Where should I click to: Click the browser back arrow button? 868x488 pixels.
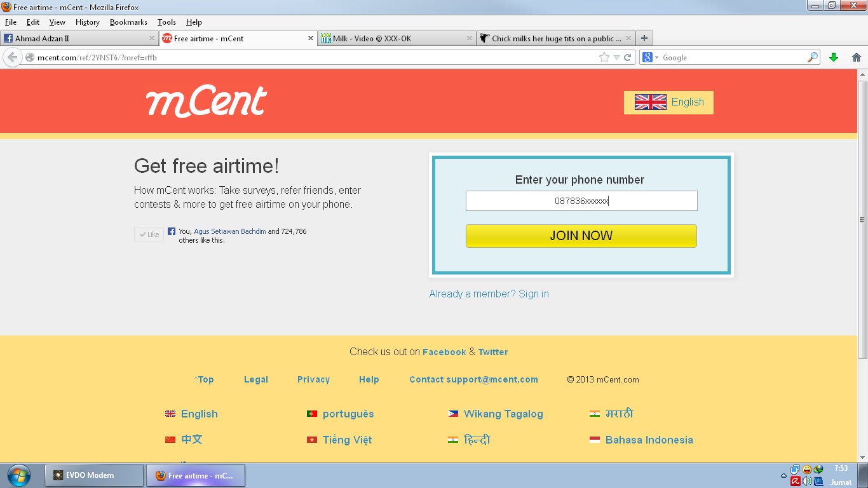click(12, 57)
